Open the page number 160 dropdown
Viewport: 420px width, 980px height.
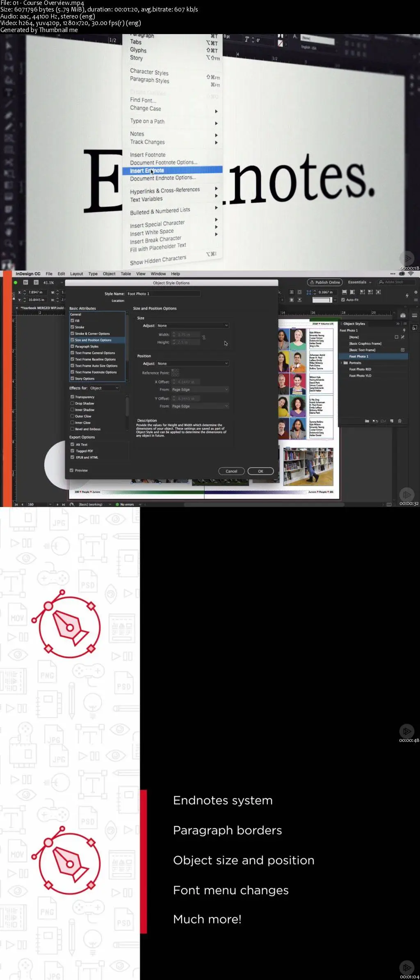pyautogui.click(x=50, y=504)
